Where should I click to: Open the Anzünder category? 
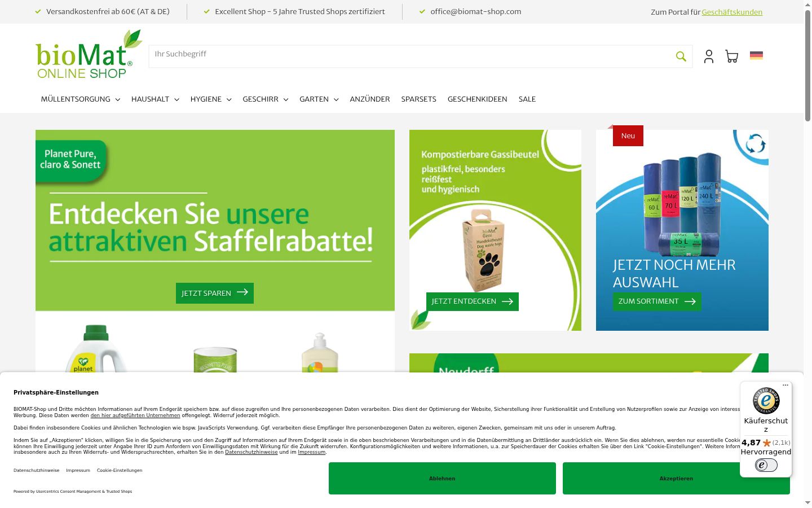pos(370,99)
